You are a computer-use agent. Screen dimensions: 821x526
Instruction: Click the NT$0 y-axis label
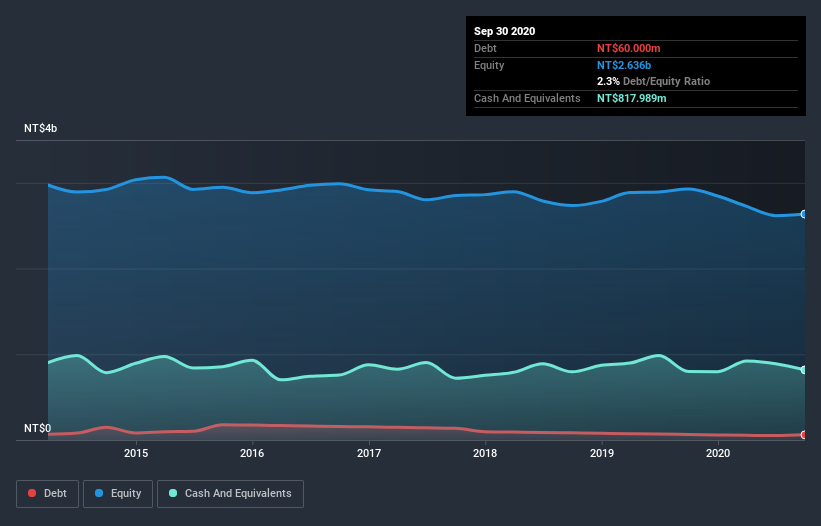pos(38,428)
